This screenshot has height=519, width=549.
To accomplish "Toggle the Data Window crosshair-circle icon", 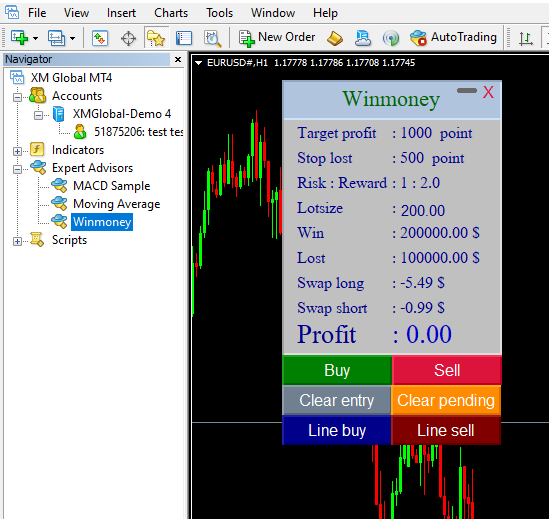I will click(128, 38).
